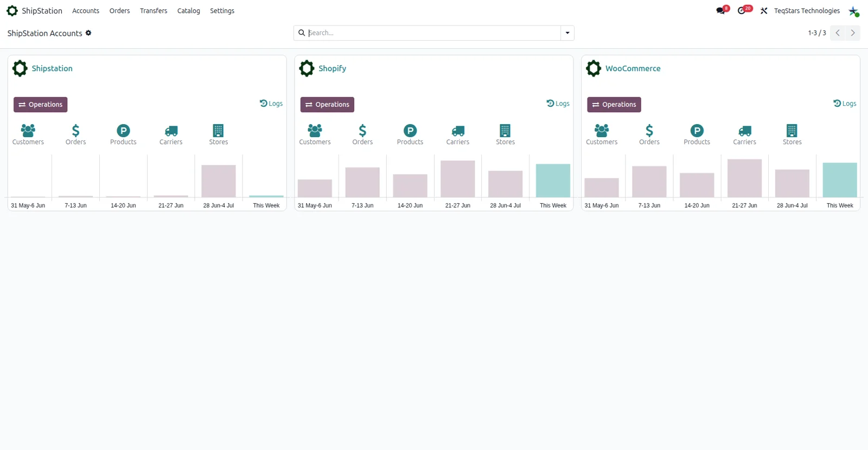
Task: Click the TeqStars Technologies company name
Action: [807, 11]
